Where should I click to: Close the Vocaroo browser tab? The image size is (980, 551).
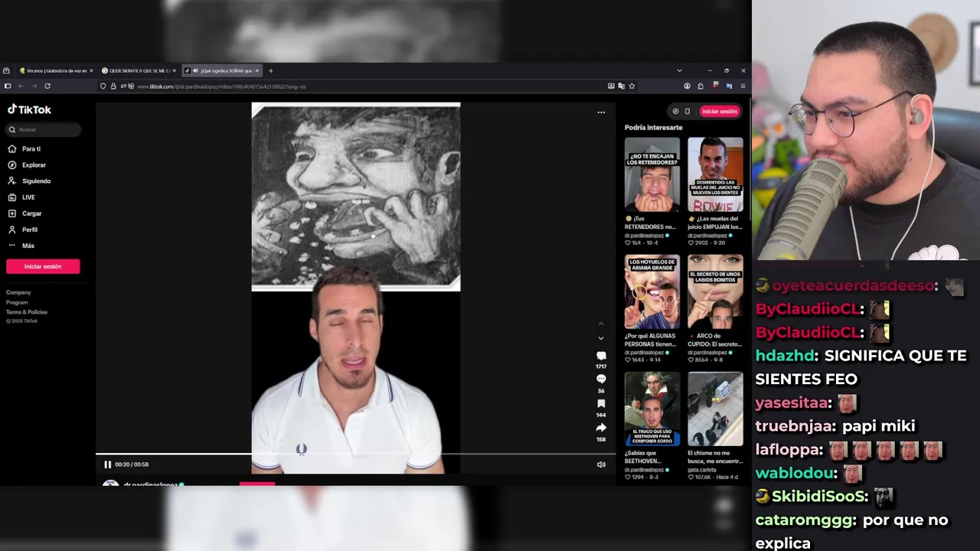point(91,70)
